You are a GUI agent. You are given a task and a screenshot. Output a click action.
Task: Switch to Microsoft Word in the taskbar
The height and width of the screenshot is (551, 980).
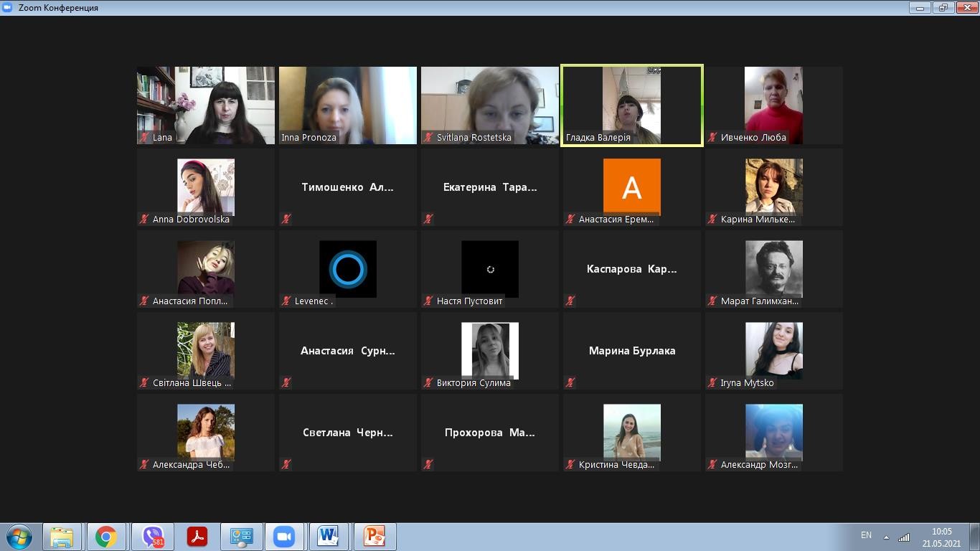[329, 537]
